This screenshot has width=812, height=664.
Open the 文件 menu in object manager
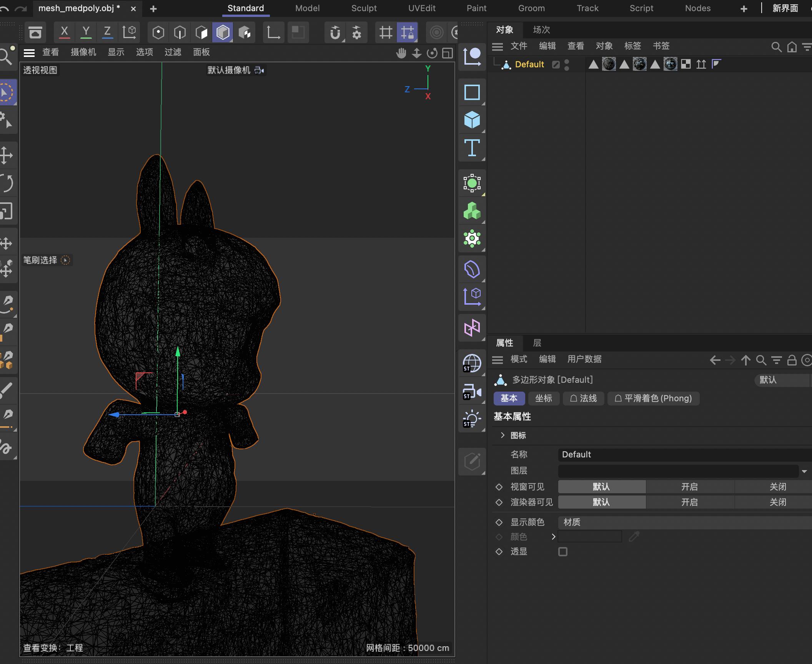[519, 46]
